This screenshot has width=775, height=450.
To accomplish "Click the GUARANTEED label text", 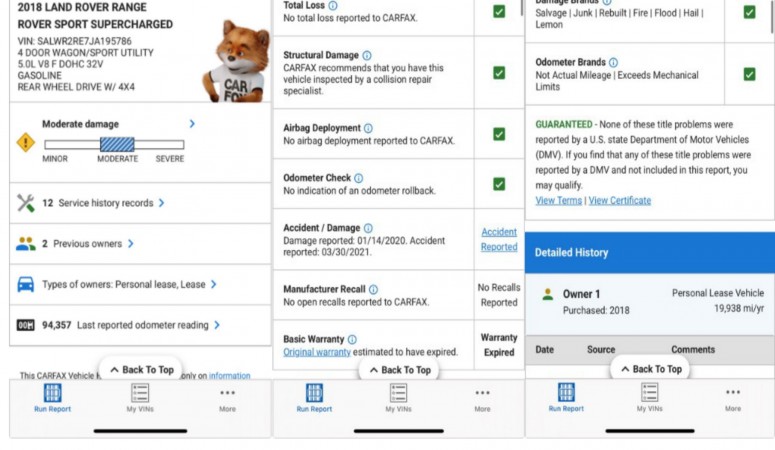I will (563, 125).
